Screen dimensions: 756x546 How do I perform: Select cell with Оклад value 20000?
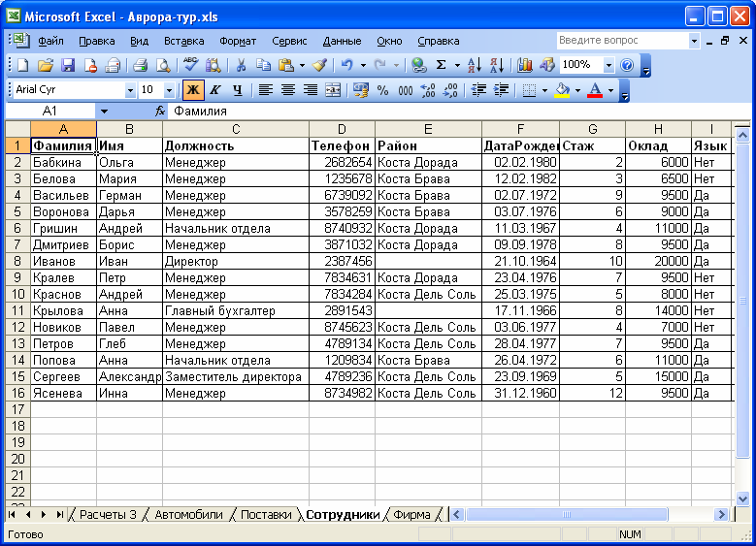click(x=658, y=261)
